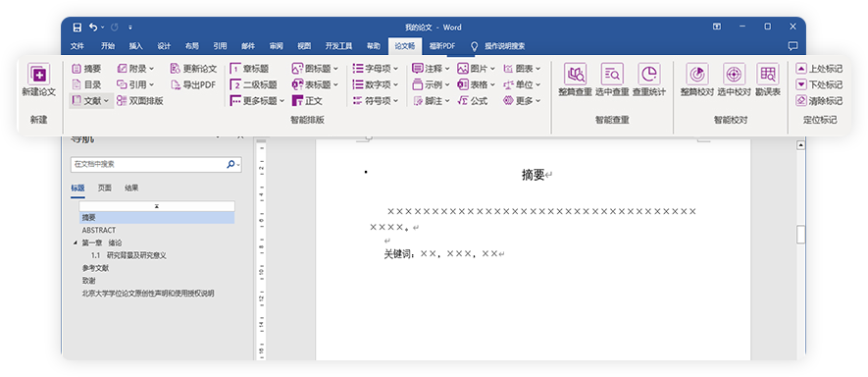Viewport: 868px width, 377px height.
Task: Start 整篇校对 full-document proofreading
Action: pos(697,81)
